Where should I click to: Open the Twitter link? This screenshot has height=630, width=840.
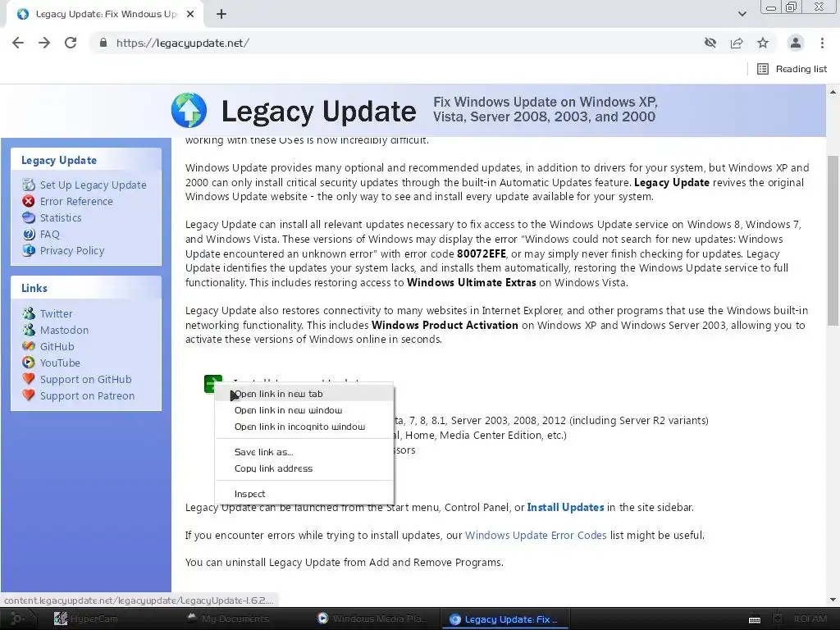click(x=57, y=313)
